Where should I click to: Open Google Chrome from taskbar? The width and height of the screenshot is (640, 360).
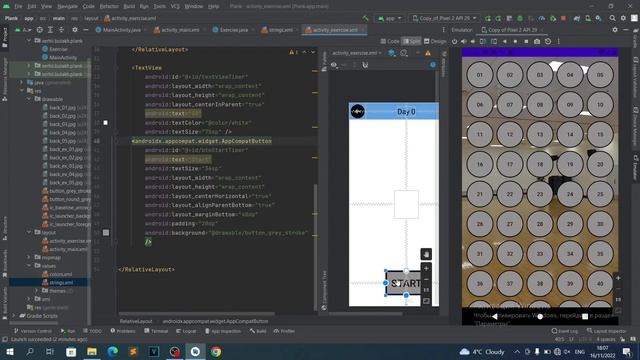pyautogui.click(x=216, y=351)
